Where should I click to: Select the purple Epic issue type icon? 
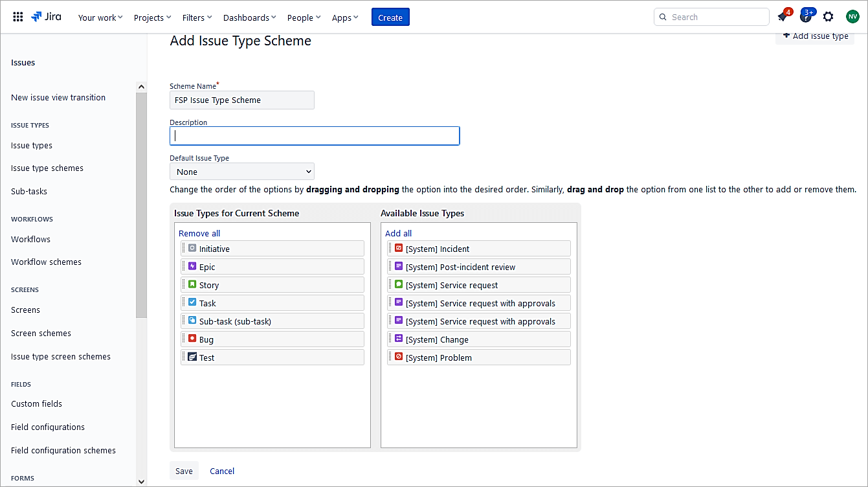(192, 266)
